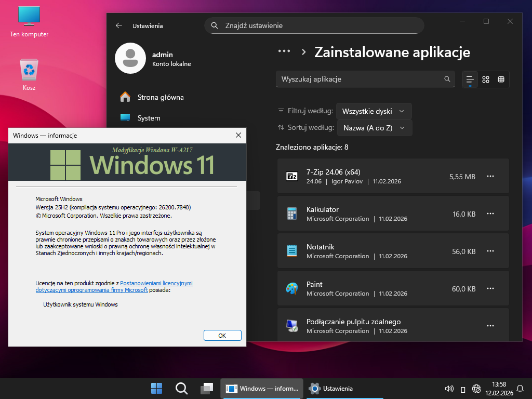Click the Znajdź ustawienie search box
Viewport: 532px width, 399px height.
coord(314,25)
